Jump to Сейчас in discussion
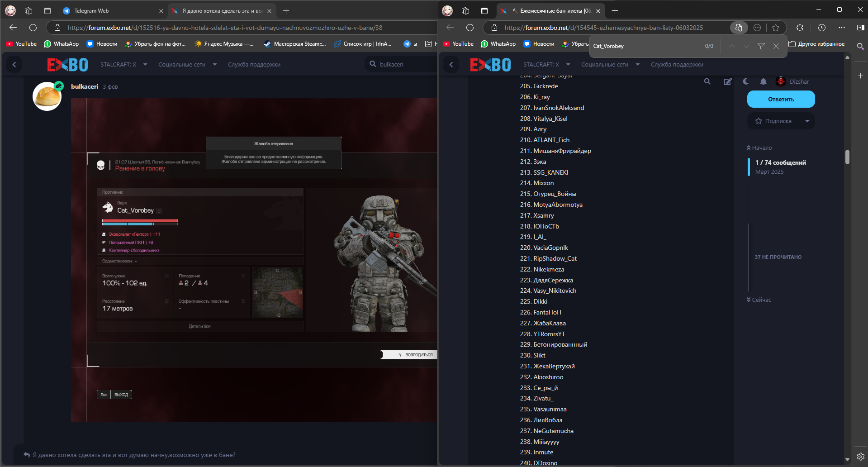 point(759,300)
